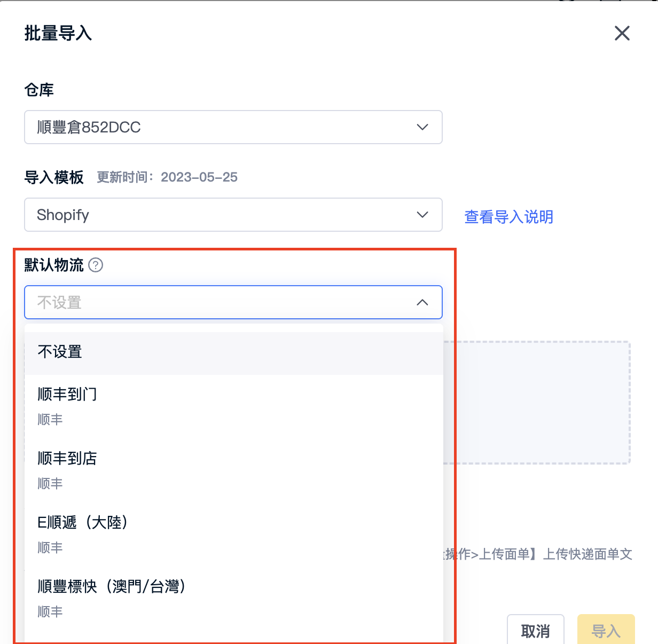
Task: Click the help icon beside 默认物流
Action: 96,265
